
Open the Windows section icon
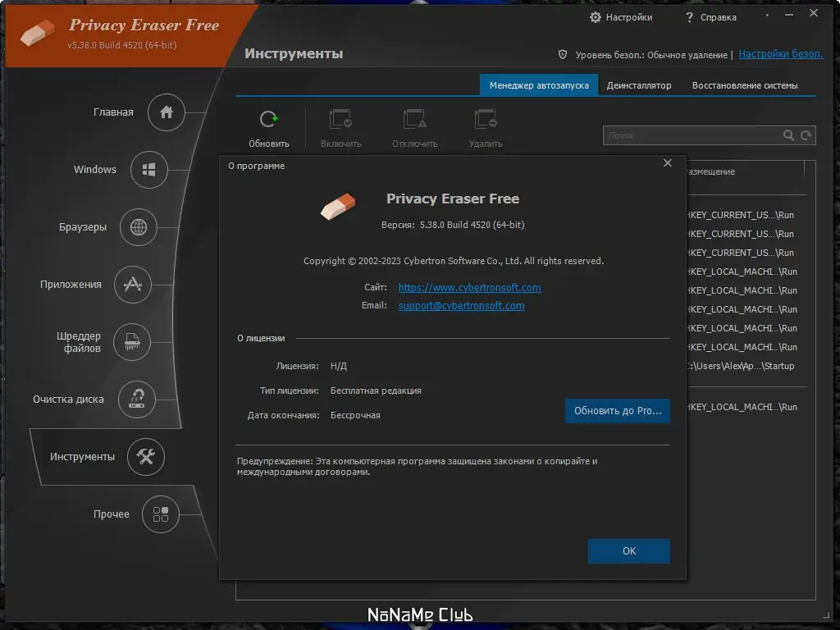pos(149,169)
